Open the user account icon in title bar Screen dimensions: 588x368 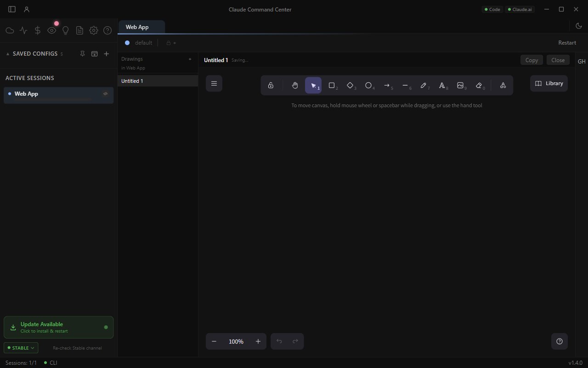tap(27, 9)
